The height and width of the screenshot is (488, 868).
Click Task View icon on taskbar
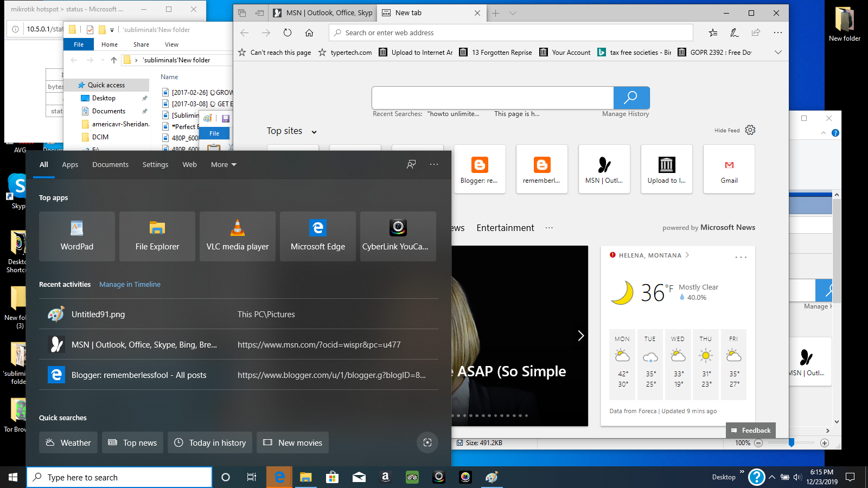[252, 477]
